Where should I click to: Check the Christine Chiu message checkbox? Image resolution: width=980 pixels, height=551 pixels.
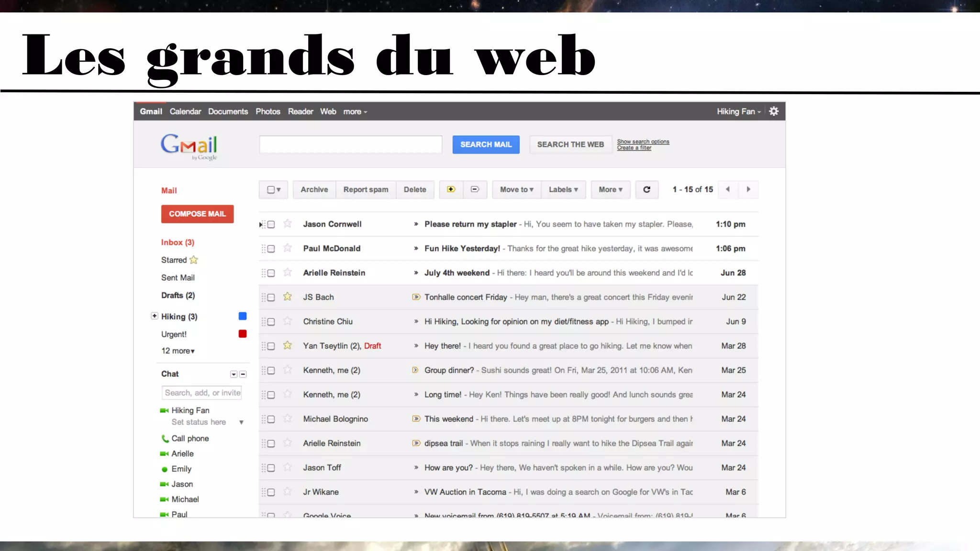click(x=271, y=322)
